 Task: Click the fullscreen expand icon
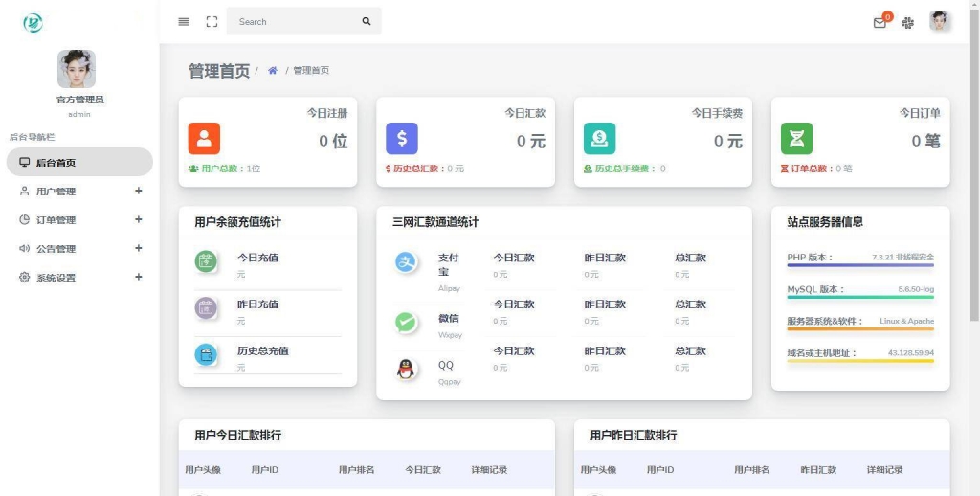point(212,22)
